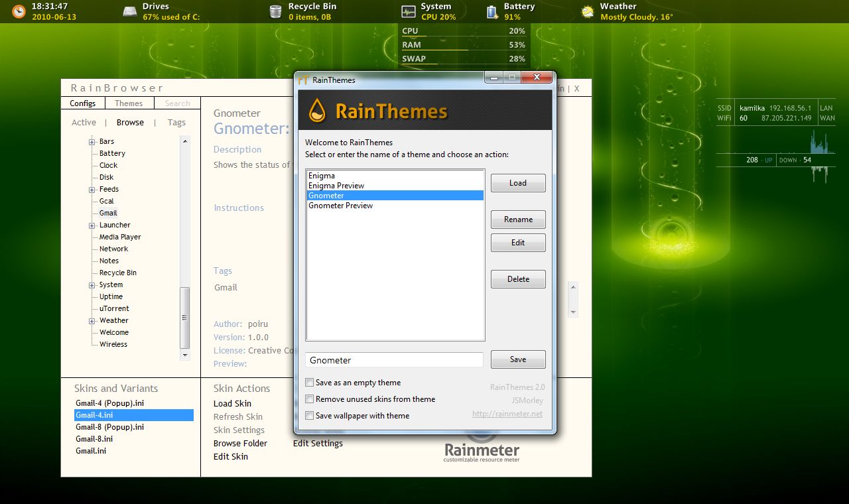The width and height of the screenshot is (849, 504).
Task: Select Clock in the config tree
Action: point(108,166)
